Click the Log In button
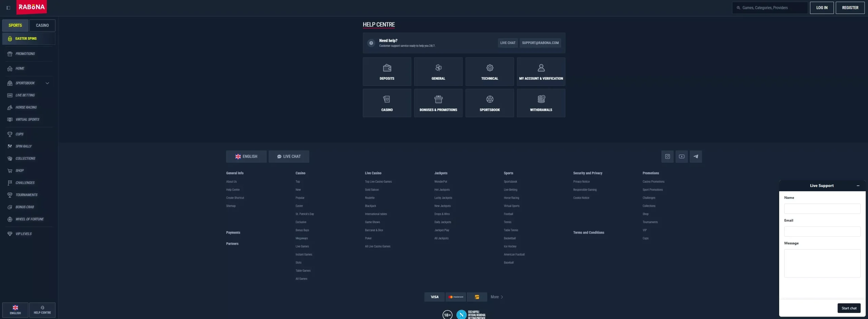Screen dimensions: 868x319 pos(822,8)
